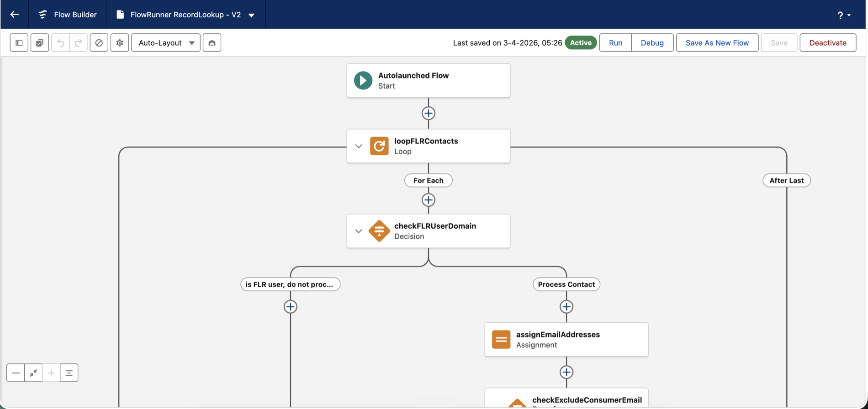Add an element below the Start node
The width and height of the screenshot is (868, 409).
click(x=429, y=113)
